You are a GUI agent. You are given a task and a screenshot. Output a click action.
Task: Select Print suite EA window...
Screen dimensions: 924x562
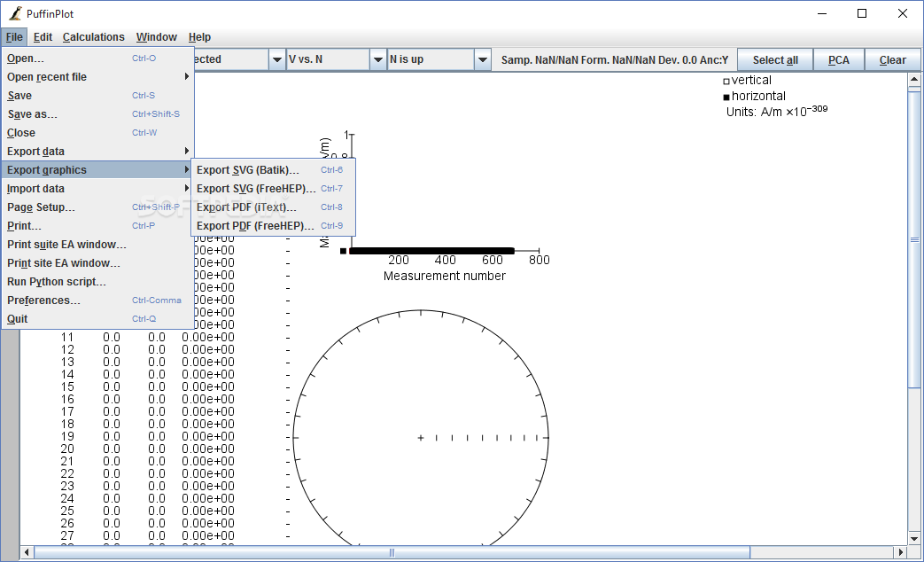pos(97,244)
